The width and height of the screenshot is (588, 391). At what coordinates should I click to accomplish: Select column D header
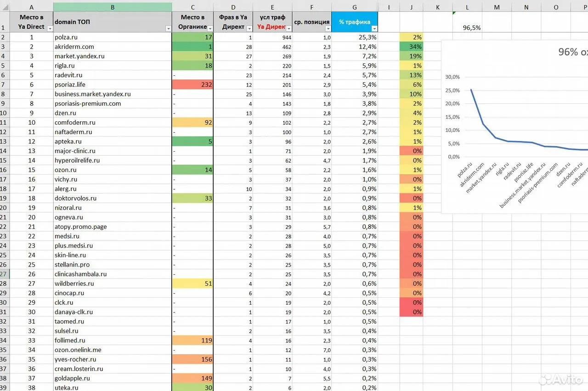click(233, 7)
